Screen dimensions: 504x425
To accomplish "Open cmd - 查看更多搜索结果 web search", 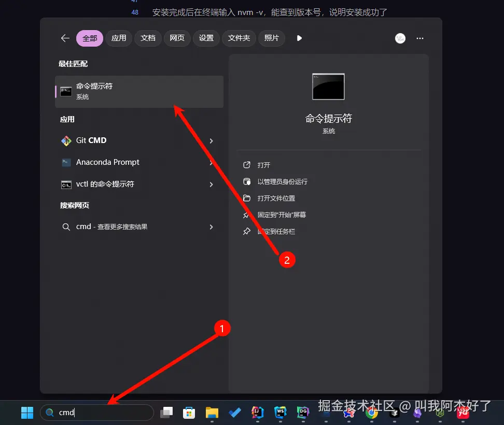I will point(139,227).
